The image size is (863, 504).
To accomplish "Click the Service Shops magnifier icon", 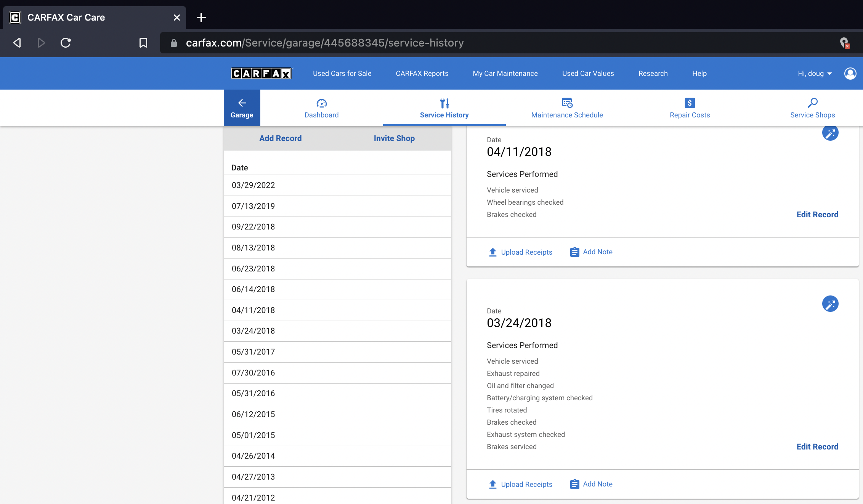I will pyautogui.click(x=813, y=103).
